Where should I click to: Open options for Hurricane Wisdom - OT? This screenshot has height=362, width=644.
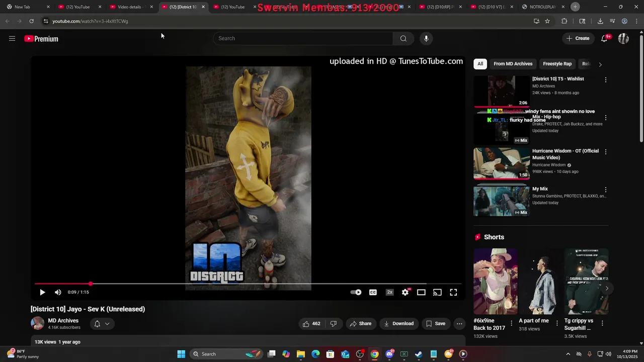(x=605, y=152)
